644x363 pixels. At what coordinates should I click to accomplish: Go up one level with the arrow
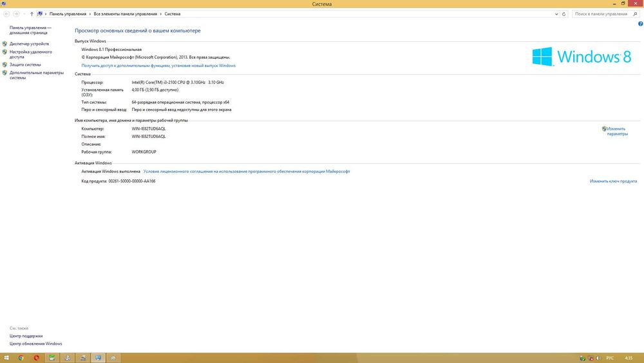coord(32,14)
